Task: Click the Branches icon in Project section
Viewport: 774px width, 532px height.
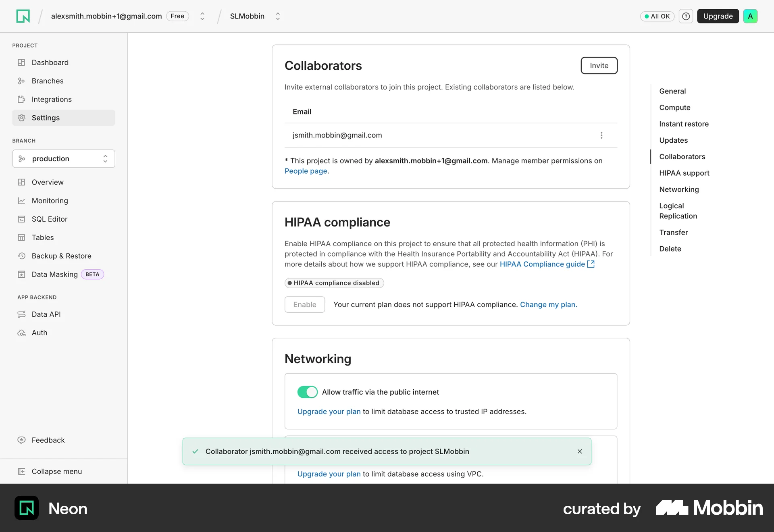Action: point(21,81)
